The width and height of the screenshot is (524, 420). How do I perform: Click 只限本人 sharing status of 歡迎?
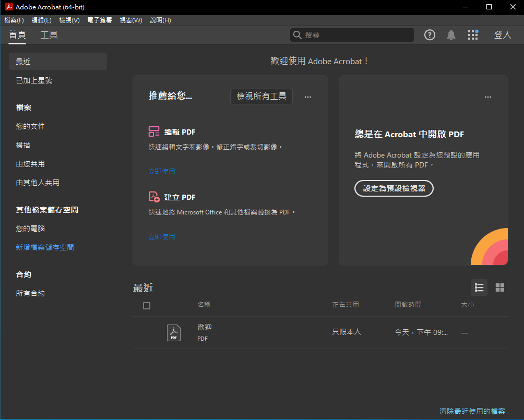click(x=347, y=332)
